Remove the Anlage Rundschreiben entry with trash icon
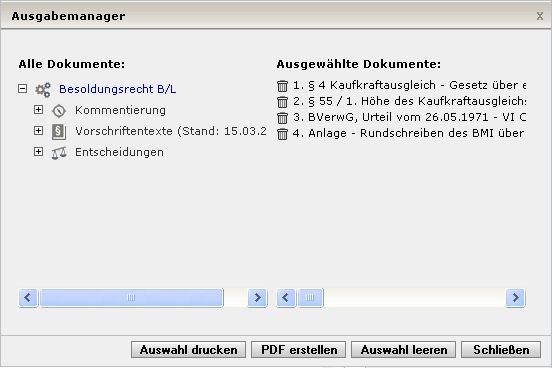The image size is (552, 368). (282, 134)
